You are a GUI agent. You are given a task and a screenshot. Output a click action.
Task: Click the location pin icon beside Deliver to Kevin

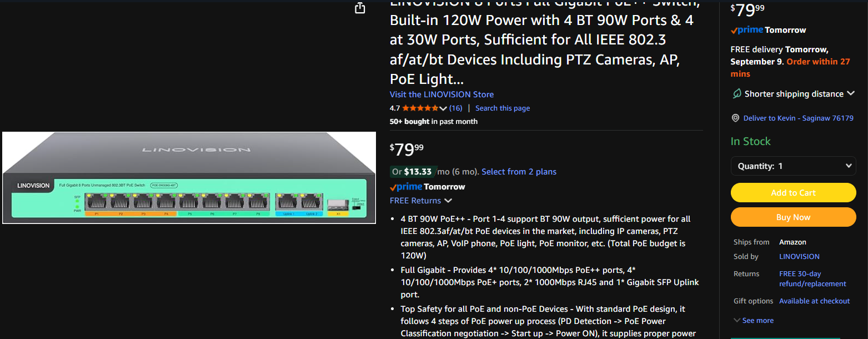click(735, 118)
